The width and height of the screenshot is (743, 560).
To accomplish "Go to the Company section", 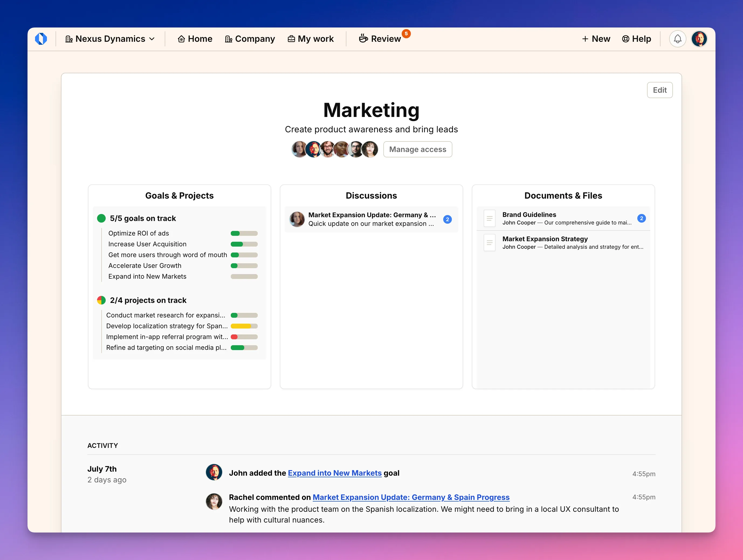I will (250, 39).
